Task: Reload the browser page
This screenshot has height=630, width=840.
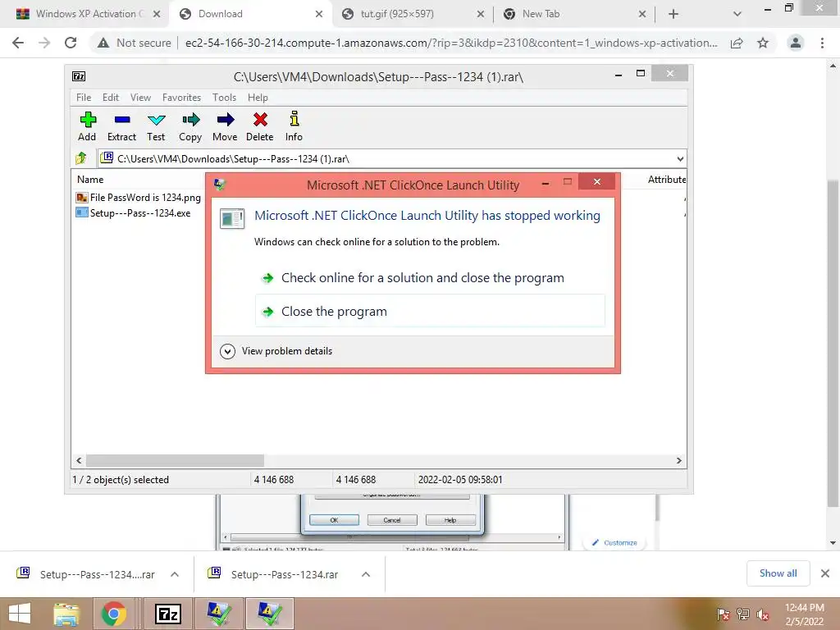Action: coord(71,43)
